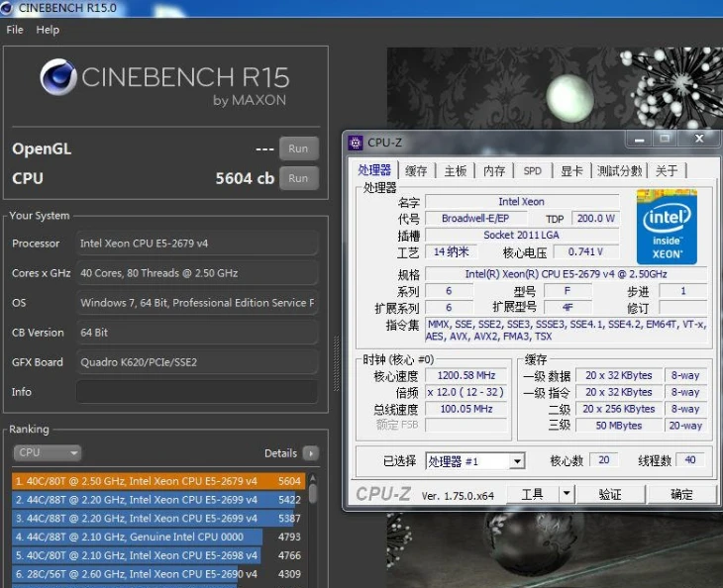Click the 插槽 value Socket 2011 LGA
The width and height of the screenshot is (723, 588).
coord(522,235)
